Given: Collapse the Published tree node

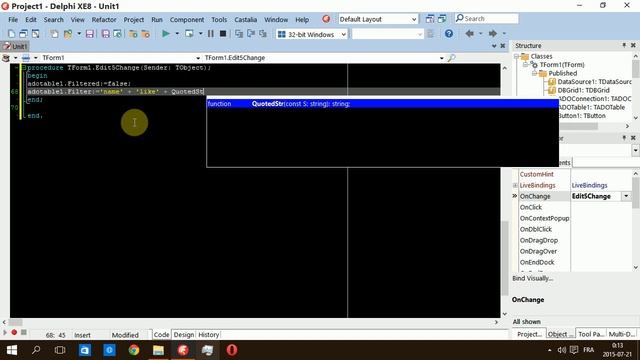Looking at the screenshot, I should coord(534,73).
